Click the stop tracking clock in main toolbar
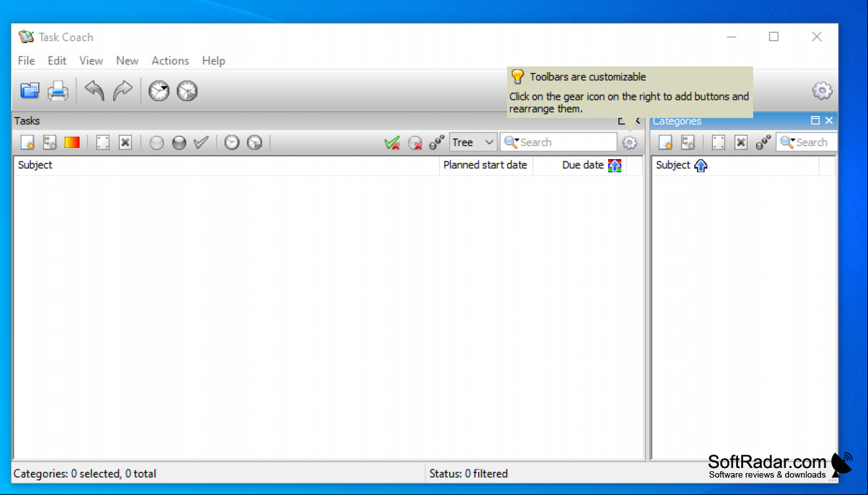 click(187, 91)
